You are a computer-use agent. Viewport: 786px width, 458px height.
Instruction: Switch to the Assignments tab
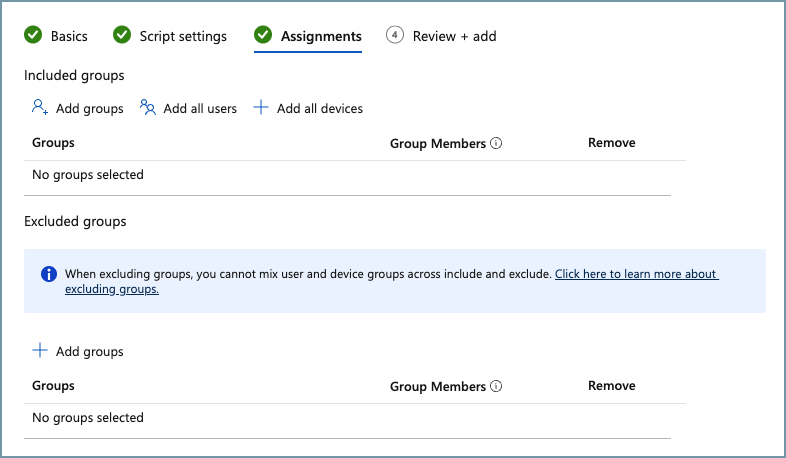click(x=320, y=37)
